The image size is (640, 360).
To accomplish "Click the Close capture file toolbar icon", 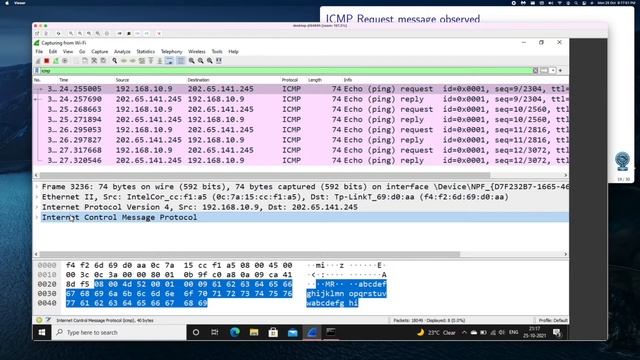I will coord(94,61).
